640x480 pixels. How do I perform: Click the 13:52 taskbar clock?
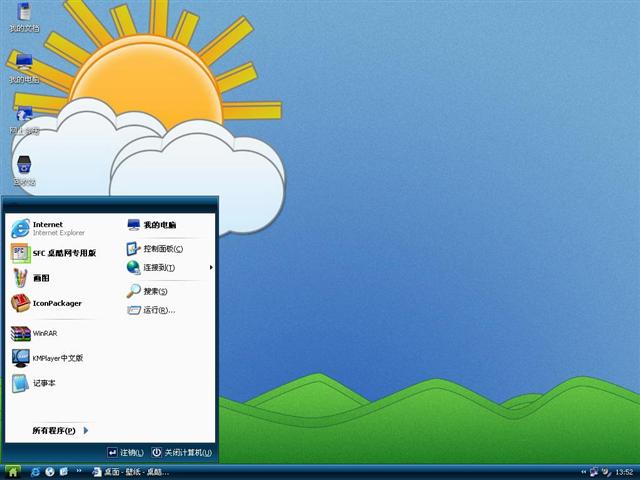click(624, 472)
